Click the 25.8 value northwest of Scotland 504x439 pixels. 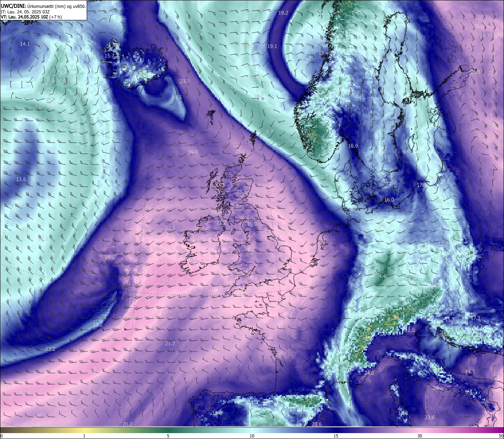click(193, 153)
